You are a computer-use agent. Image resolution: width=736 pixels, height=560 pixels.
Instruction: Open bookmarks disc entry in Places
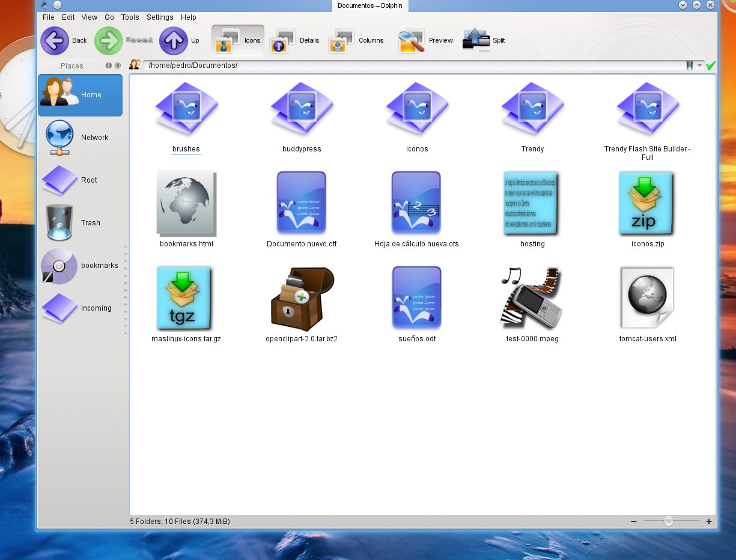[80, 266]
